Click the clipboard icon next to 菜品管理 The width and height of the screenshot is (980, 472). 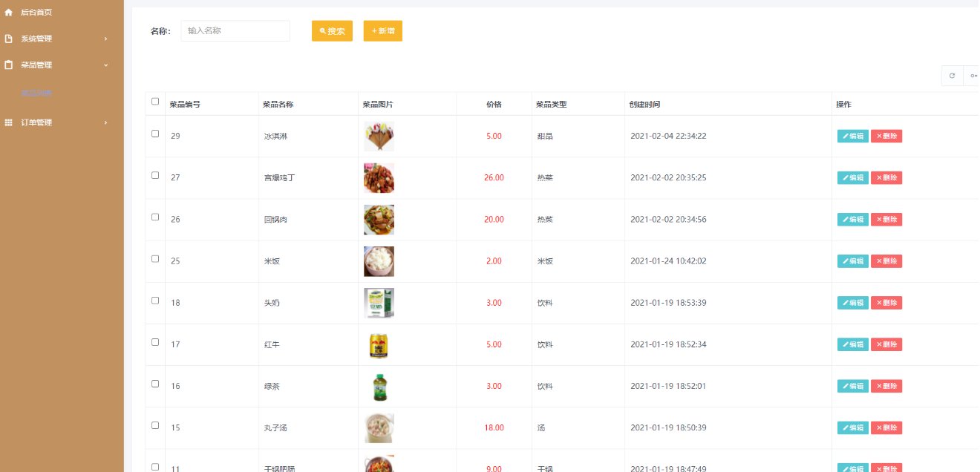point(9,65)
